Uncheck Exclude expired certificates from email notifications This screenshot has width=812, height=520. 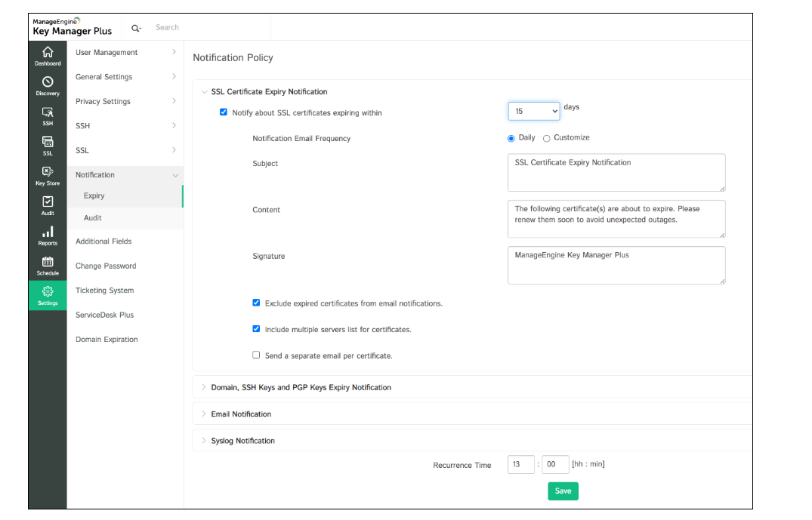coord(256,303)
